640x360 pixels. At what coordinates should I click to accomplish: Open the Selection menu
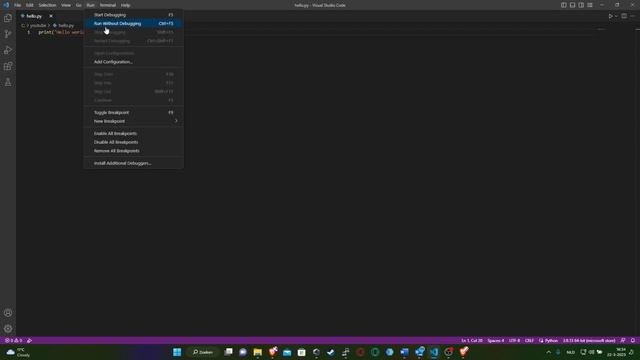point(47,5)
